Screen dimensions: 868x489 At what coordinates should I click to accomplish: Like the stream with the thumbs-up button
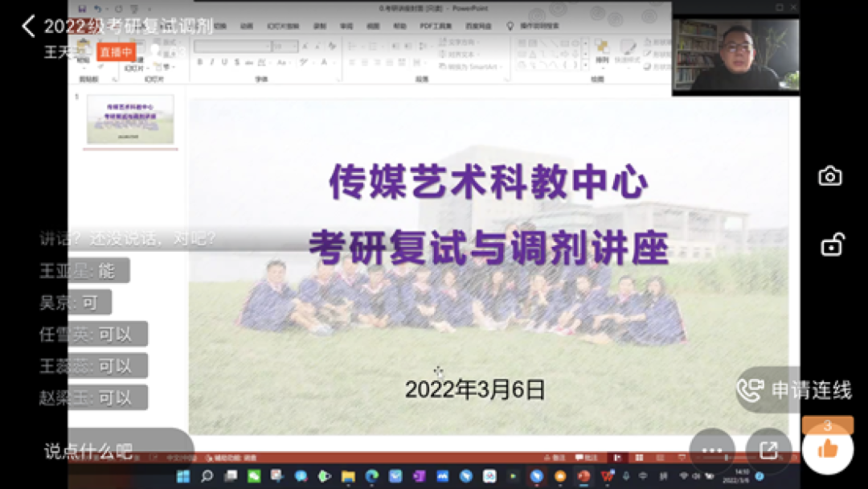tap(828, 449)
